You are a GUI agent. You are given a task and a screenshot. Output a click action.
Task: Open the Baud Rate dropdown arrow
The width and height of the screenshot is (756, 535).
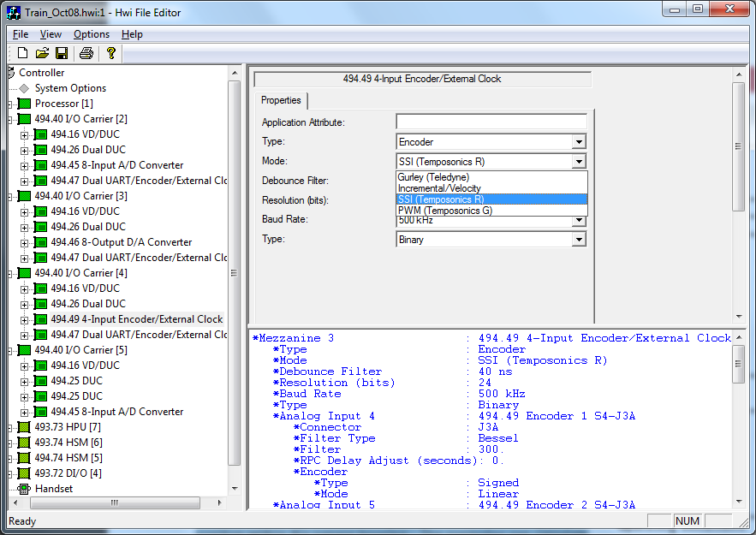(579, 221)
